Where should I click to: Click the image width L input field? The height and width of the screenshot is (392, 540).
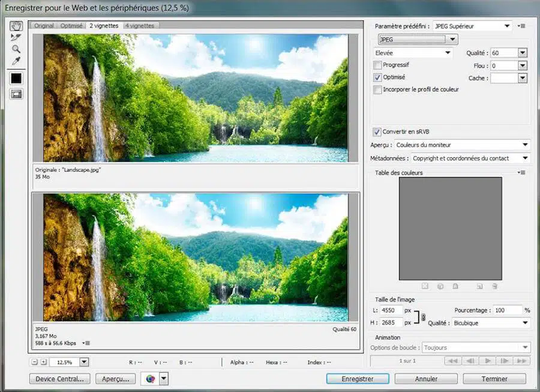click(x=391, y=310)
